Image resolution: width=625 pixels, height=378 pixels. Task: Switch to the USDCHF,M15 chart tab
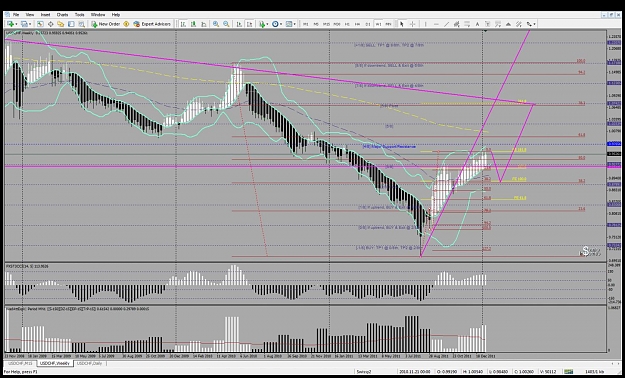[20, 363]
